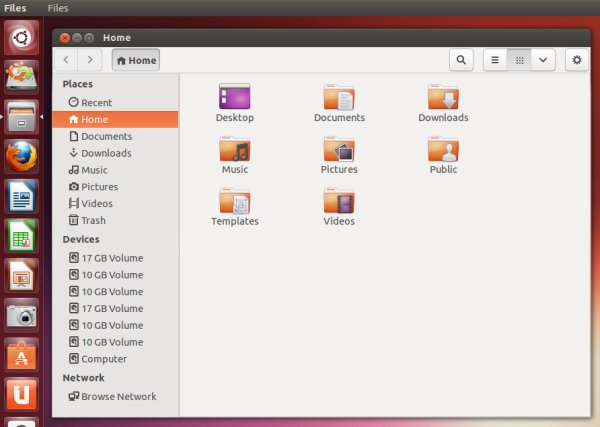Open the Public folder icon

point(443,150)
